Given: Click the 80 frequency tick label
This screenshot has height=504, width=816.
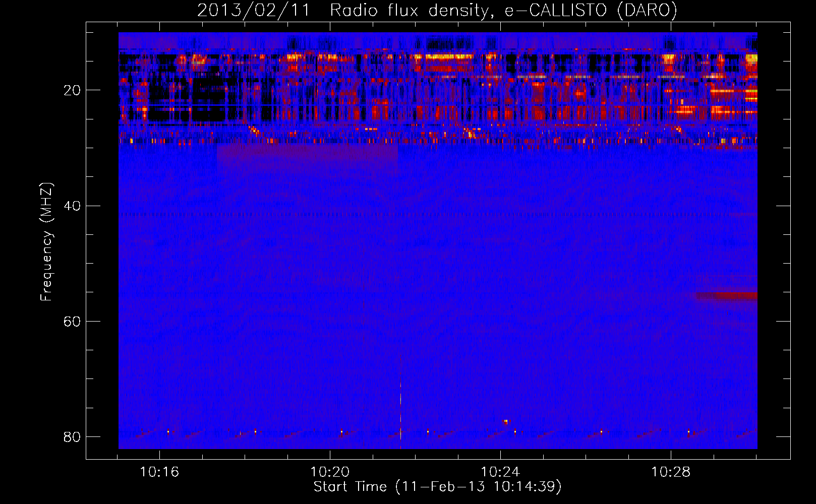Looking at the screenshot, I should (72, 437).
